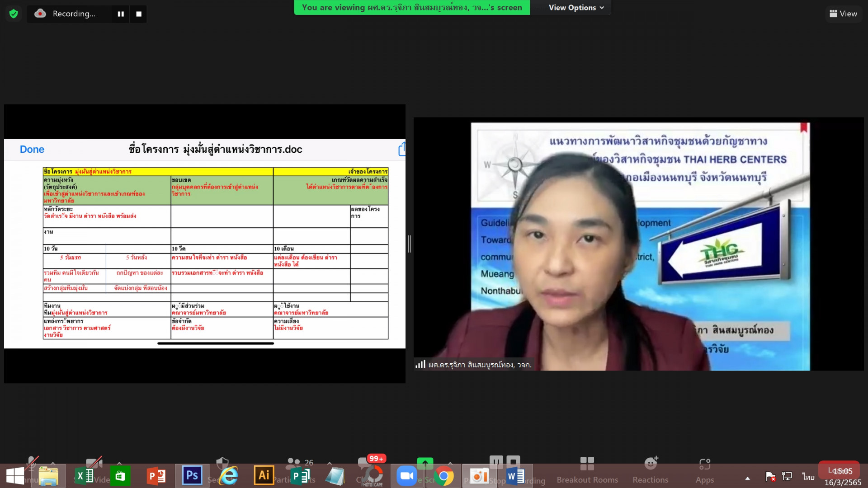Screen dimensions: 868x488
Task: Open Adobe Illustrator from taskbar
Action: 264,476
